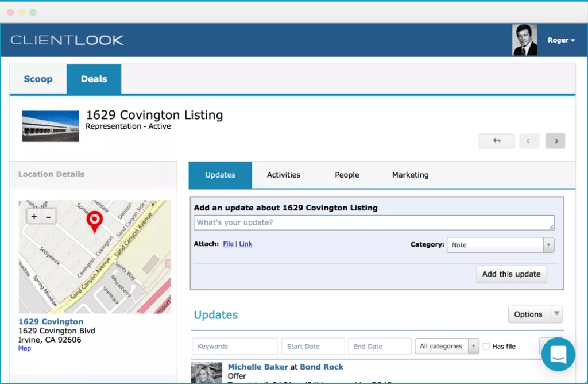This screenshot has width=588, height=384.
Task: Open the Roger user menu
Action: click(x=560, y=40)
